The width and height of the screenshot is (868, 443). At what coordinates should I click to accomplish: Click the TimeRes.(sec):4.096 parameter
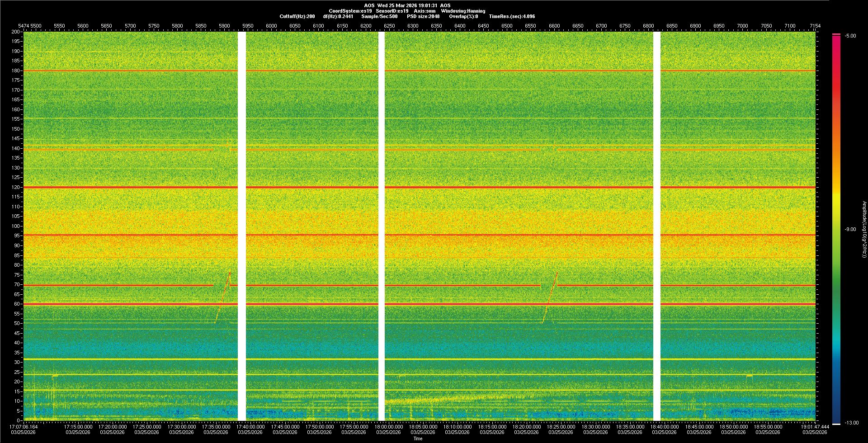(x=512, y=16)
